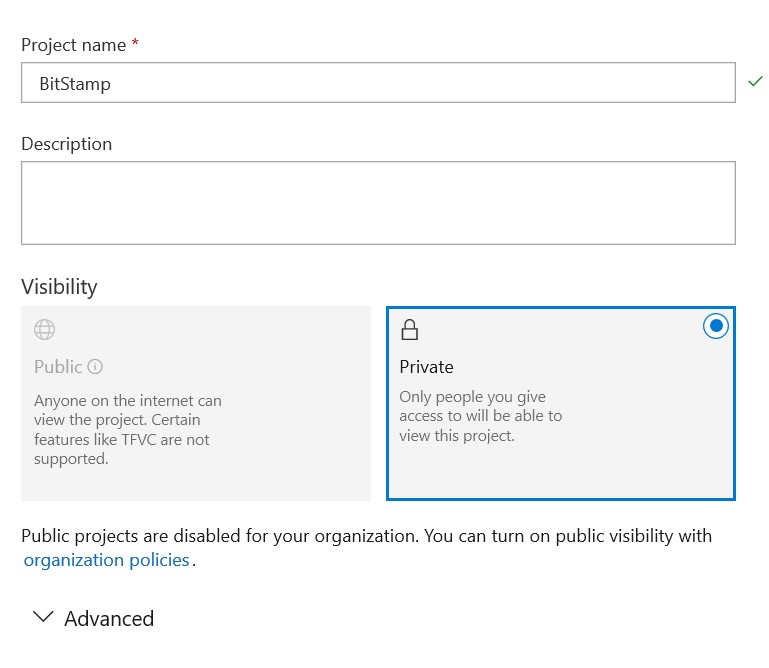Image resolution: width=769 pixels, height=668 pixels.
Task: Click the Project name field label
Action: tap(74, 45)
